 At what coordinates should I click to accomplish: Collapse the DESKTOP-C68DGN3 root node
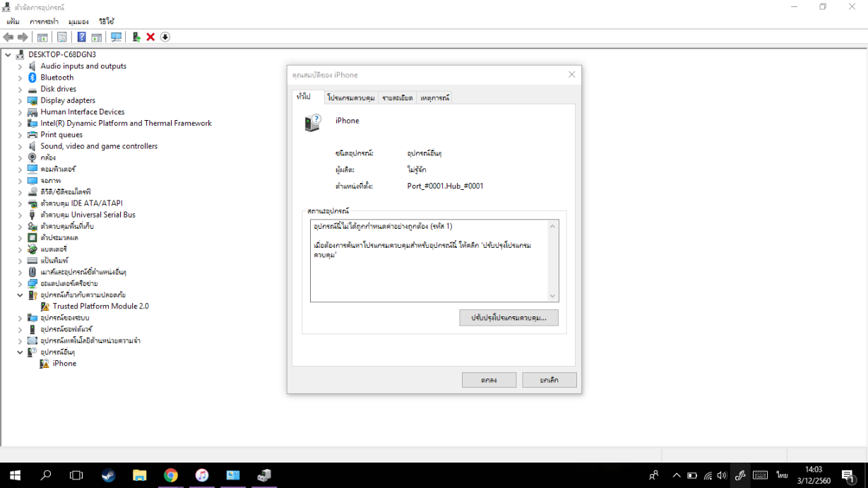pyautogui.click(x=8, y=54)
